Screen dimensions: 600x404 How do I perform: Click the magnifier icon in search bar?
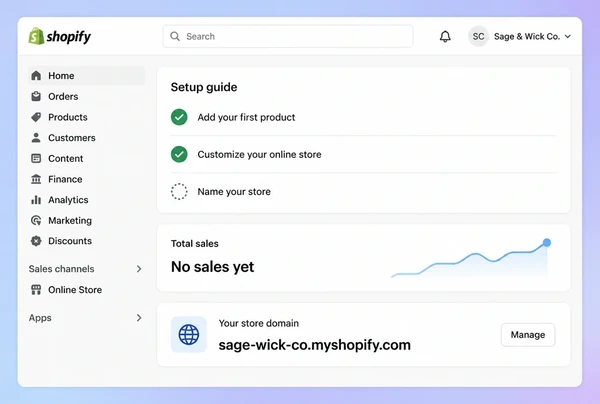(x=175, y=36)
